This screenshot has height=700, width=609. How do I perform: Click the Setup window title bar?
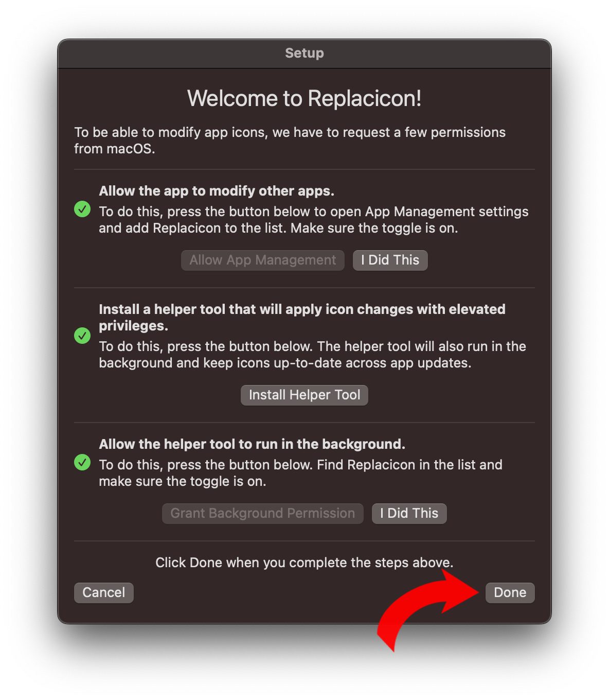click(304, 54)
